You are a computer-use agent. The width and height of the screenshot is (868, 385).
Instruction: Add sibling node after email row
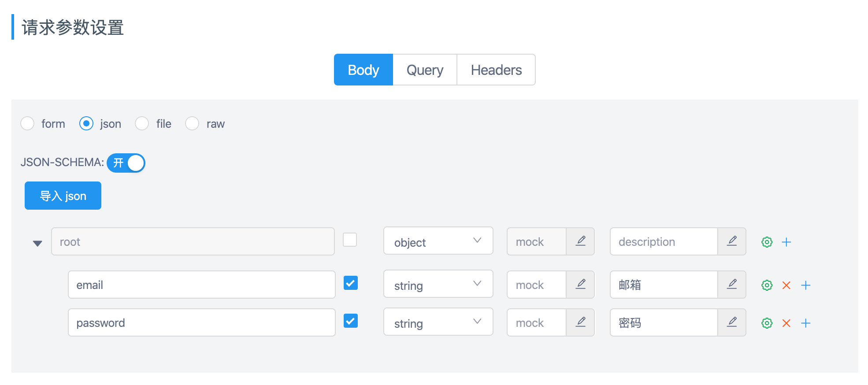(805, 285)
